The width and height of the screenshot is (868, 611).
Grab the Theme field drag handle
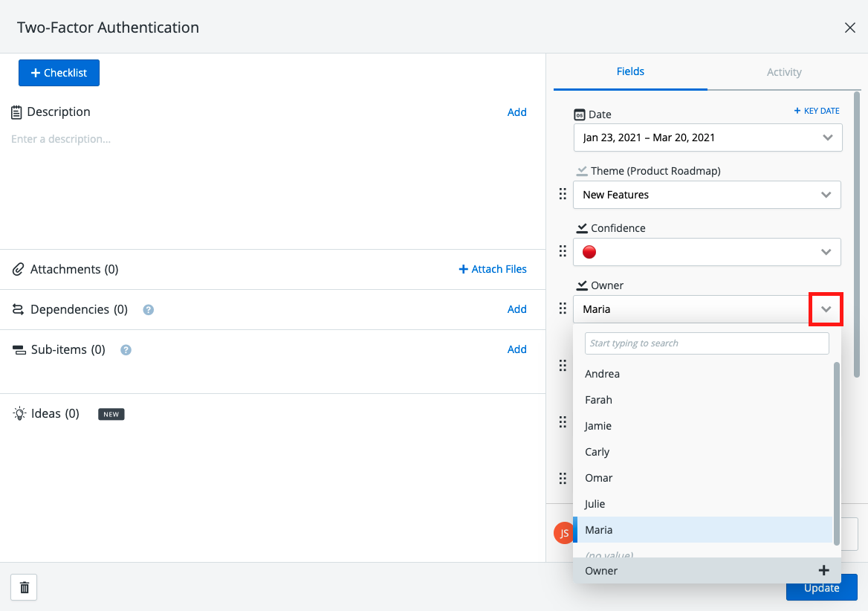coord(563,194)
